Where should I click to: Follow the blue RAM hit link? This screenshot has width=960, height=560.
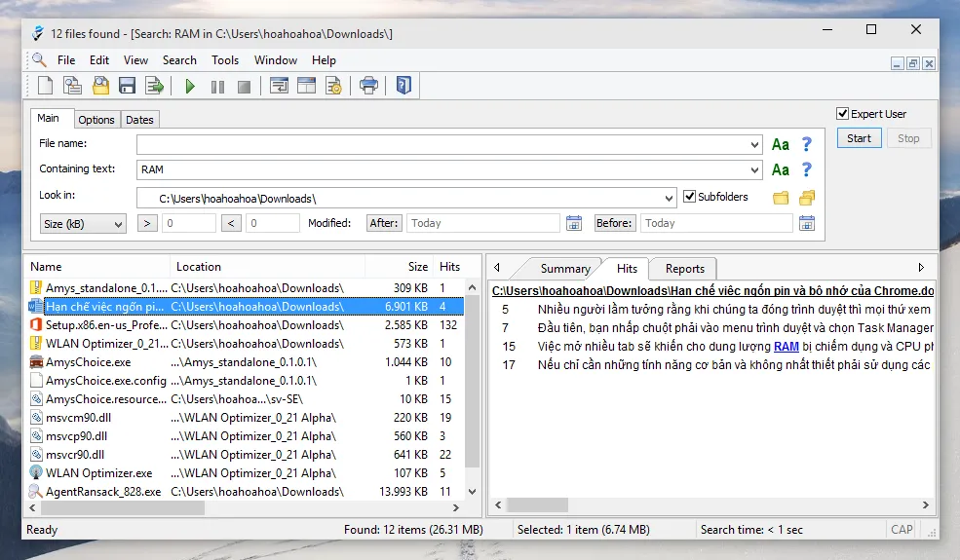pos(787,347)
